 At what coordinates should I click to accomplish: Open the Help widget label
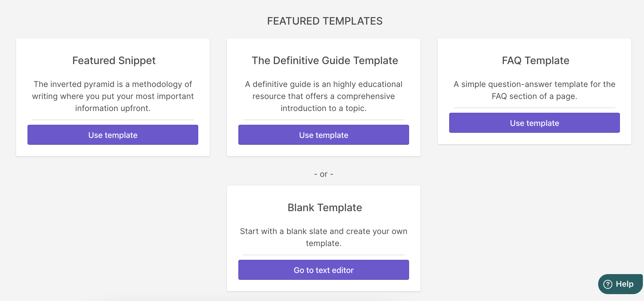click(x=625, y=284)
